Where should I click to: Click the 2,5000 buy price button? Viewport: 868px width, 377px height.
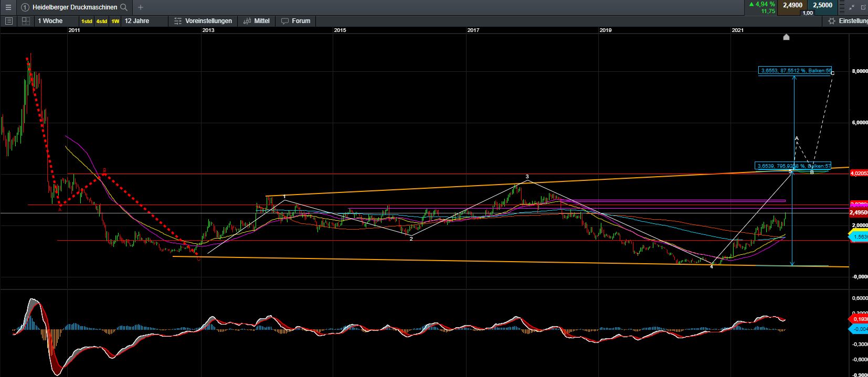coord(822,5)
